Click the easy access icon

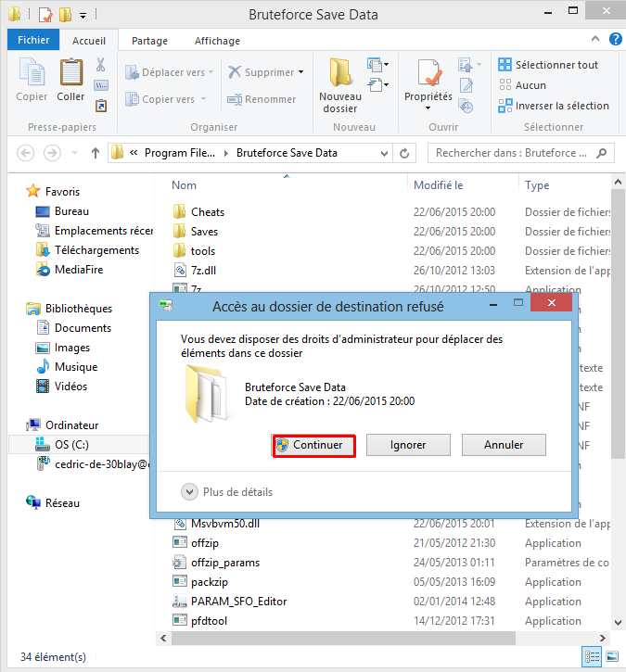pyautogui.click(x=377, y=85)
